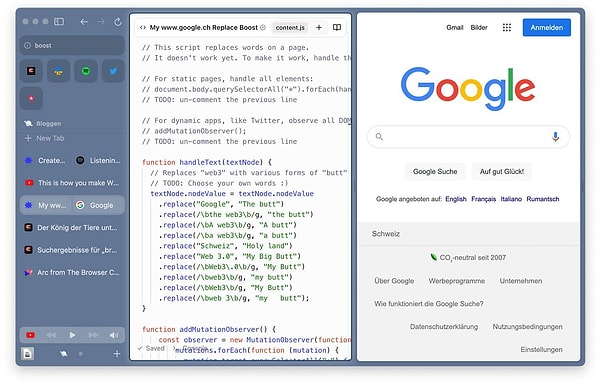This screenshot has height=384, width=600.
Task: Play media in sidebar mini player
Action: click(72, 335)
